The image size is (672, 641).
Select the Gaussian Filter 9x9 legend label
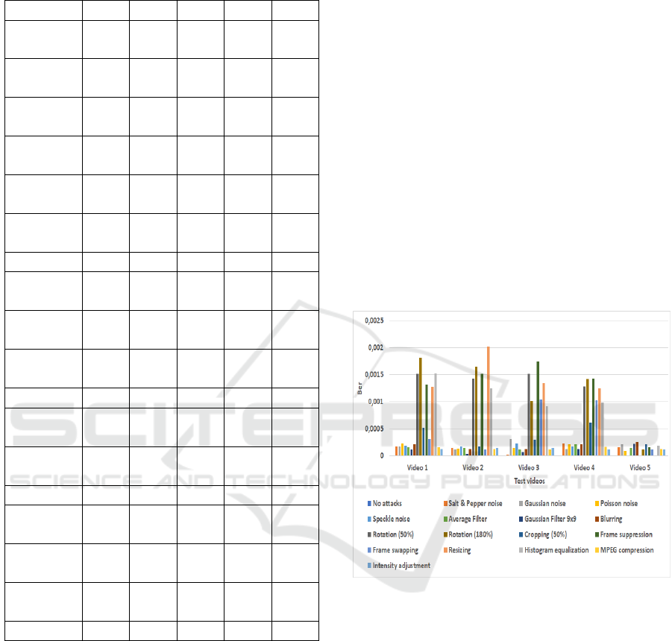(549, 520)
